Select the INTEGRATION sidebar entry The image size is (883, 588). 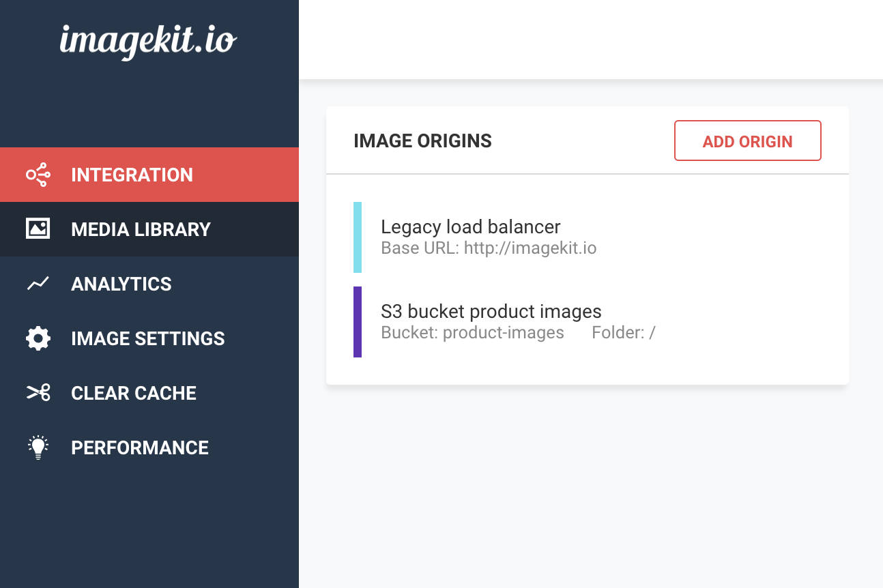coord(132,175)
